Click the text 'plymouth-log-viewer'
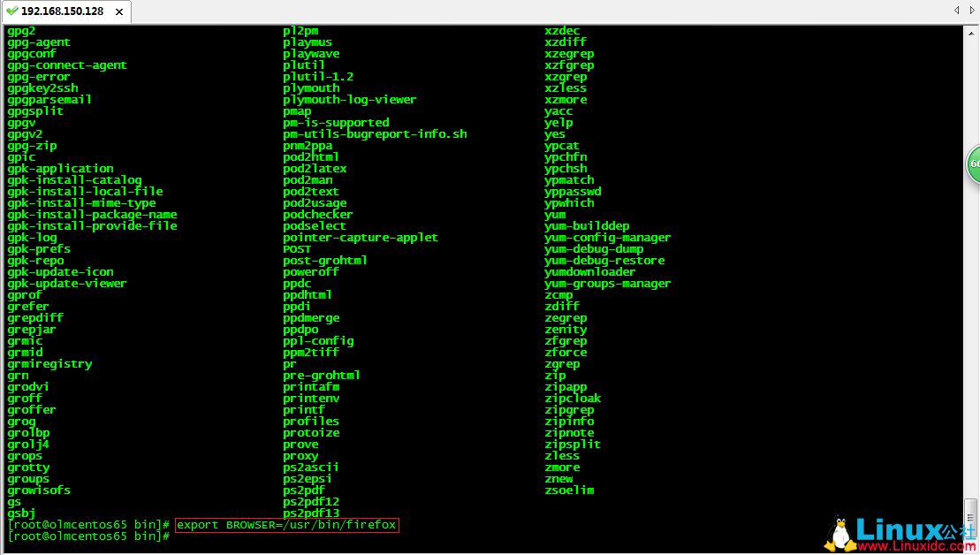The height and width of the screenshot is (555, 980). pyautogui.click(x=349, y=99)
